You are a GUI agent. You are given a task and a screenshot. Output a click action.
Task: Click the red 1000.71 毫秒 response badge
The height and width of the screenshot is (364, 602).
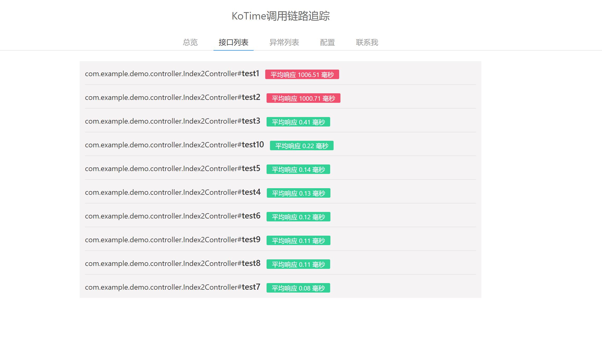(303, 98)
